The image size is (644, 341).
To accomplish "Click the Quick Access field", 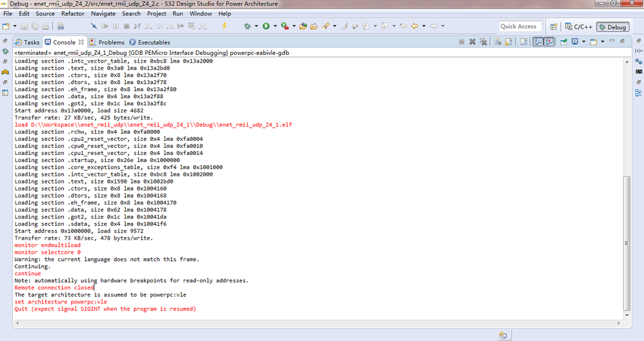I will click(519, 26).
